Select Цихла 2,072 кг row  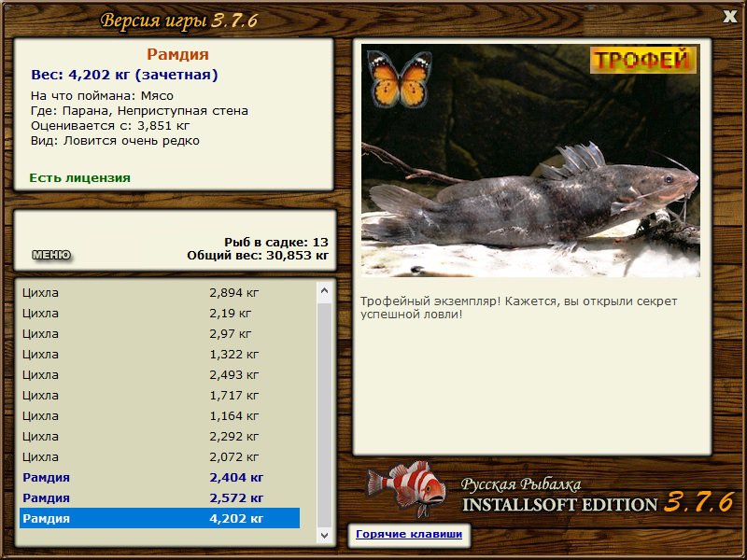pyautogui.click(x=160, y=456)
